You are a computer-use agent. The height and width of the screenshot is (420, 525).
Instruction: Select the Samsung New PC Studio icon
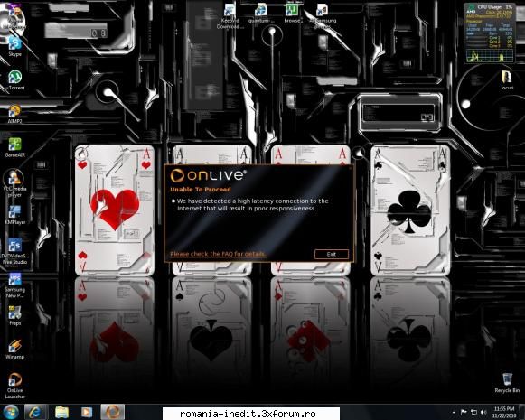pos(14,285)
